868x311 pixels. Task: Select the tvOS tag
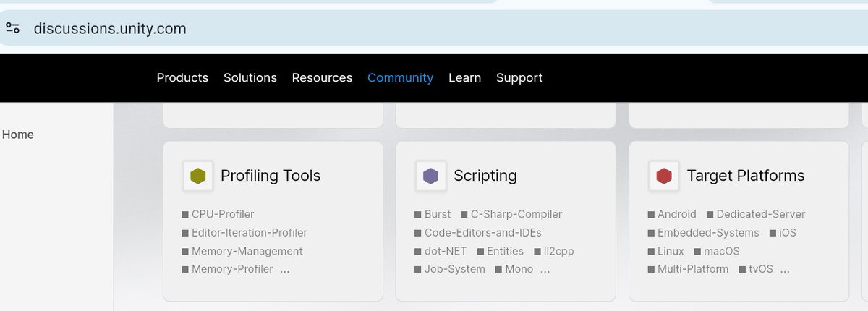coord(756,269)
